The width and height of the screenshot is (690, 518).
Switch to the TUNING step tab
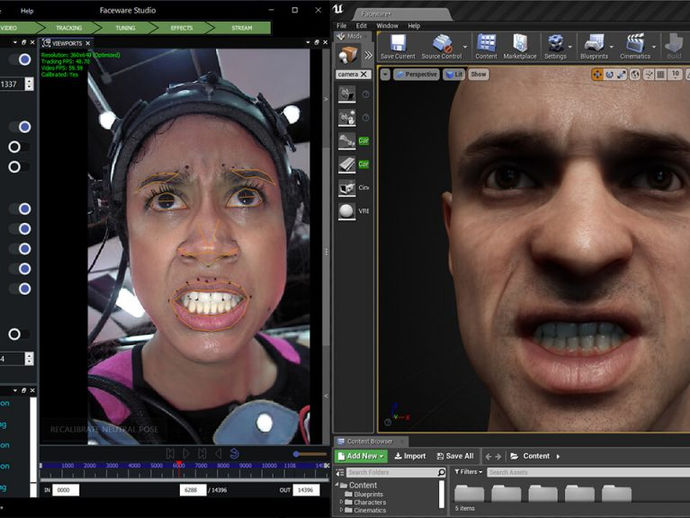pyautogui.click(x=125, y=28)
